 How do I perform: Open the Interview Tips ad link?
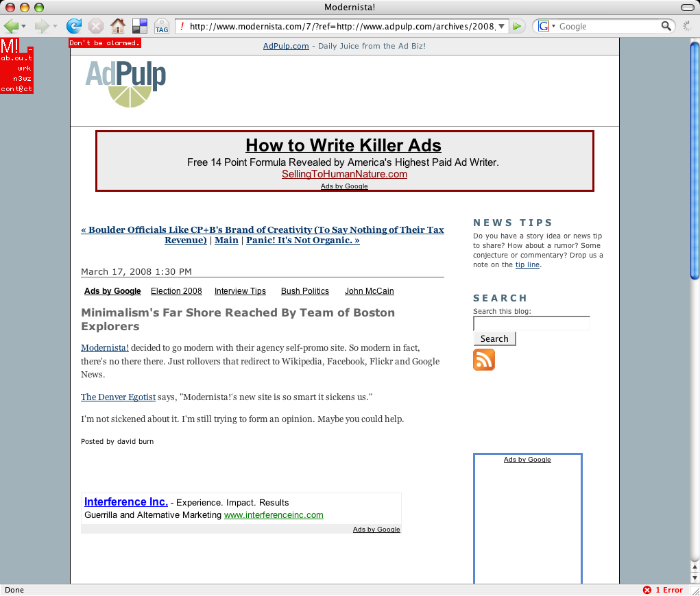coord(240,291)
